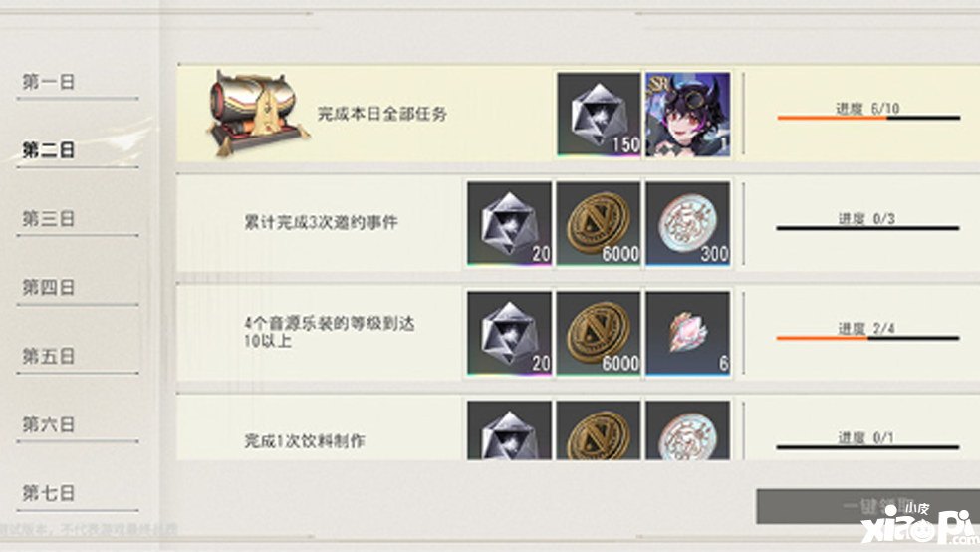Open the 第四日 day tab
Viewport: 980px width, 552px height.
49,288
